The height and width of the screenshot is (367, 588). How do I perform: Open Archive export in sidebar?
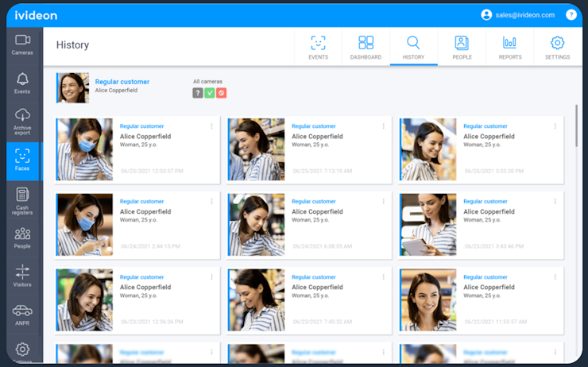[x=22, y=122]
